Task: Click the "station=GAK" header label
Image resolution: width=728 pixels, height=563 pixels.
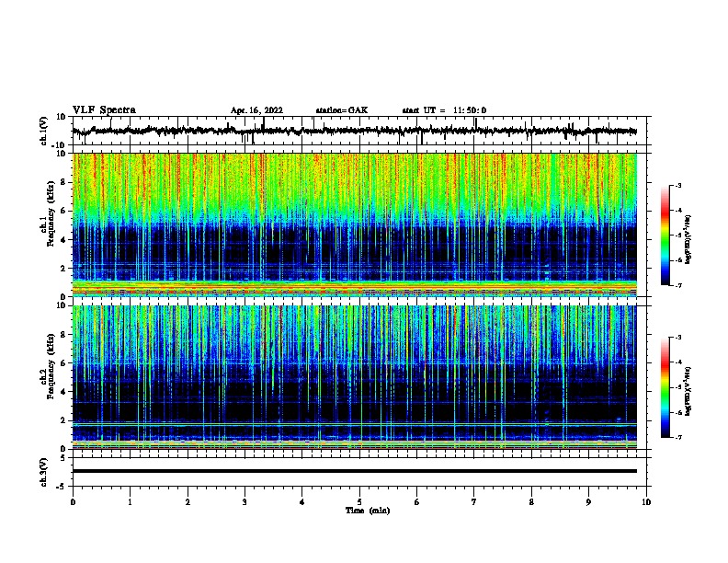Action: coord(342,110)
